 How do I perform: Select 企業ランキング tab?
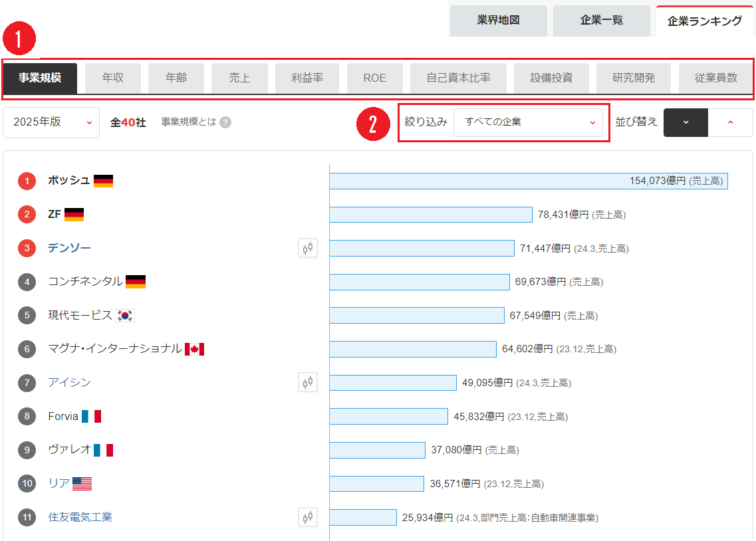pyautogui.click(x=704, y=21)
